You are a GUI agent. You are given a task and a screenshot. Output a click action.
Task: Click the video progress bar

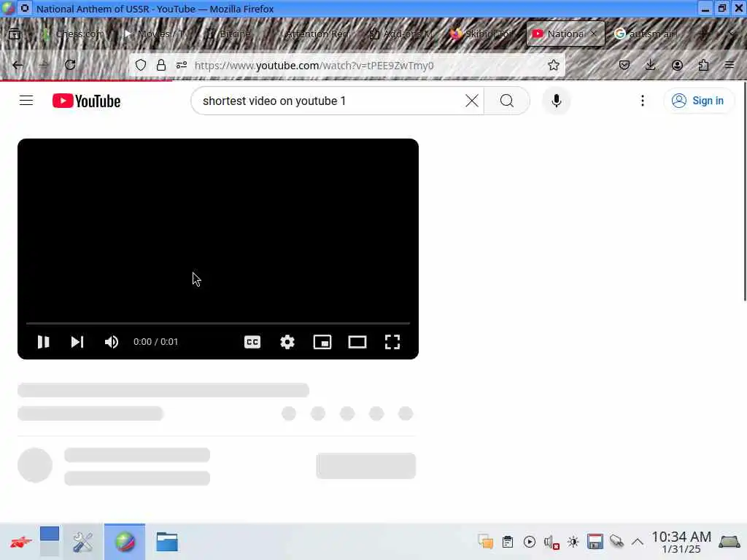[218, 323]
